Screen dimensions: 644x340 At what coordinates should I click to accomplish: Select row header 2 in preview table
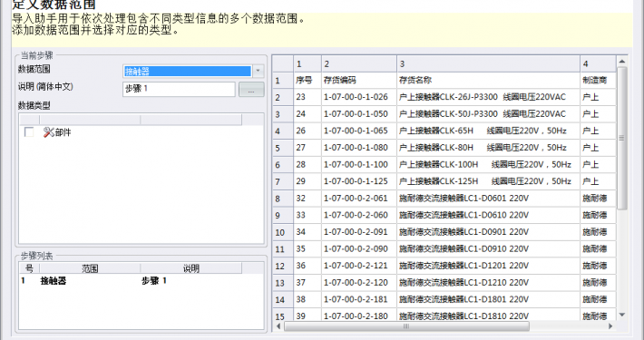283,97
